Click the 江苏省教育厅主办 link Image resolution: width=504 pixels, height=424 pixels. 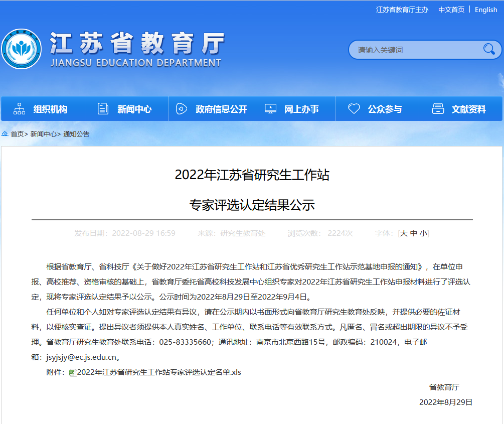click(x=402, y=10)
